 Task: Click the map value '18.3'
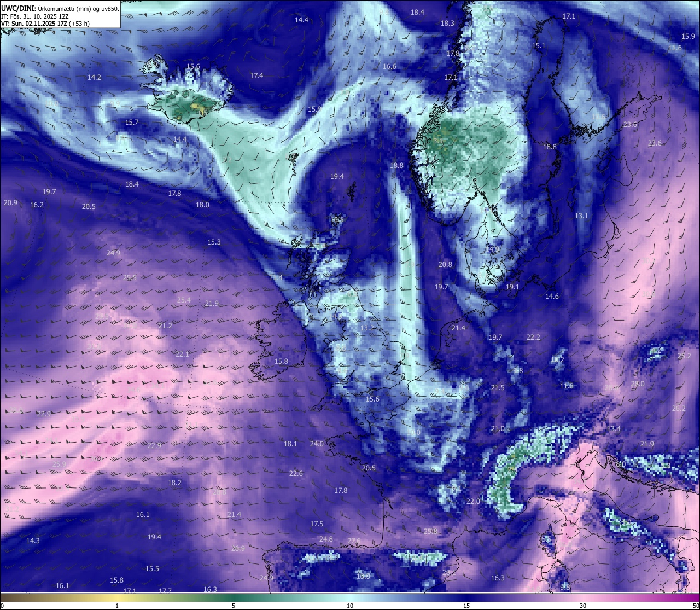click(447, 23)
